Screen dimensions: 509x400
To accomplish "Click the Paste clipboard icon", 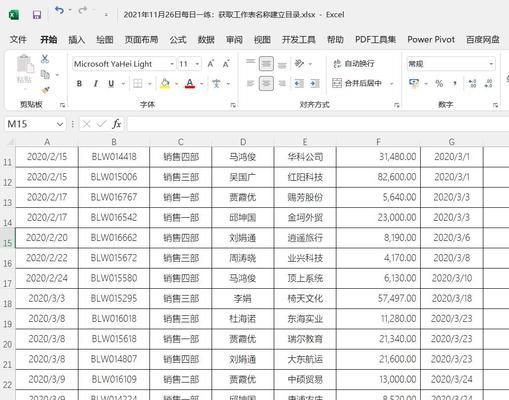I will [x=25, y=64].
